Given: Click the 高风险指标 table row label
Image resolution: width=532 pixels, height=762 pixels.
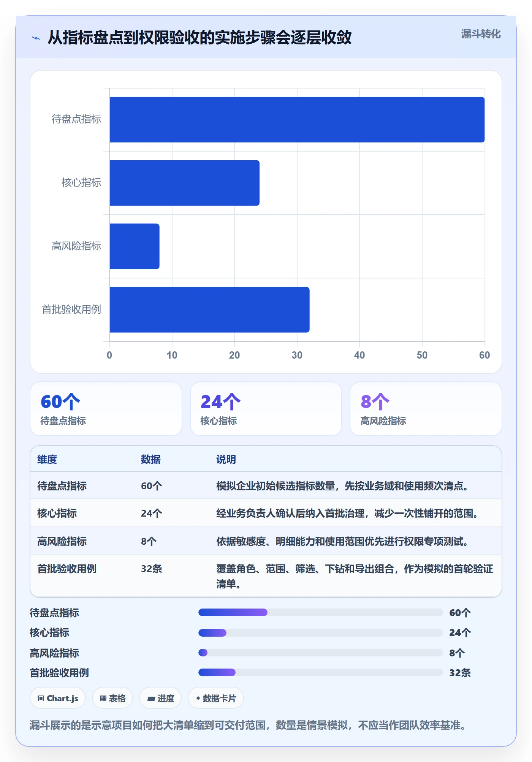Looking at the screenshot, I should tap(62, 541).
